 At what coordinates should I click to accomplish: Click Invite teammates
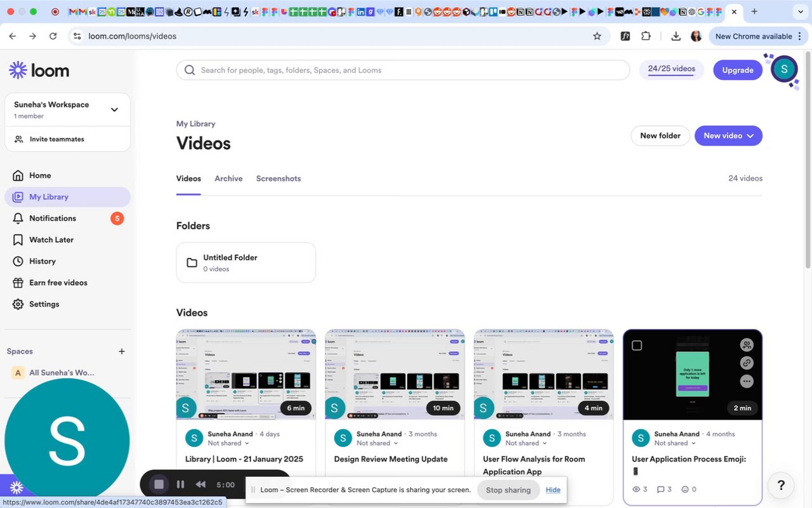pos(56,139)
